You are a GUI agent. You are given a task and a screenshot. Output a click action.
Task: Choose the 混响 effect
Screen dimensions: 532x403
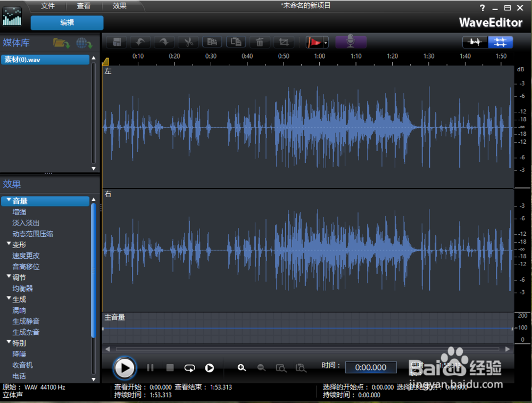point(19,310)
